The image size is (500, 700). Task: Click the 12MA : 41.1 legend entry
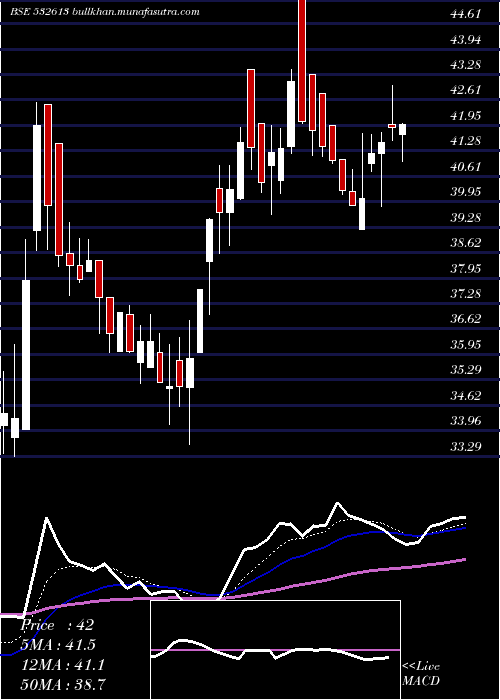click(x=63, y=665)
